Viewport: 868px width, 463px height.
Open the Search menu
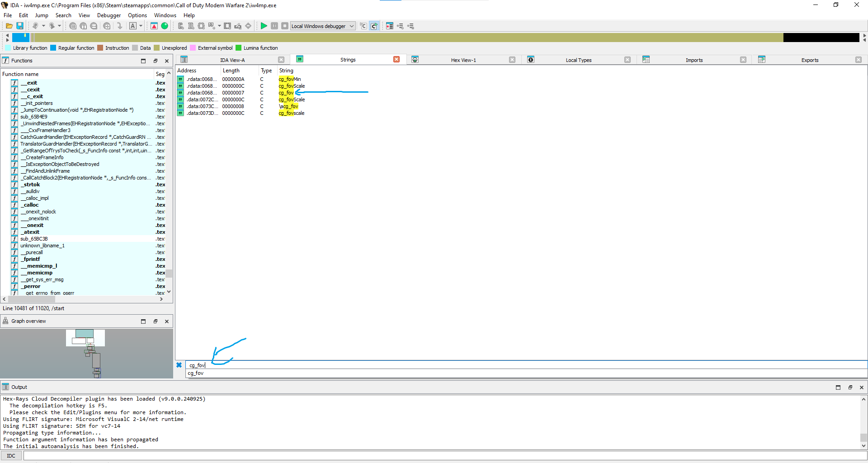pos(63,15)
